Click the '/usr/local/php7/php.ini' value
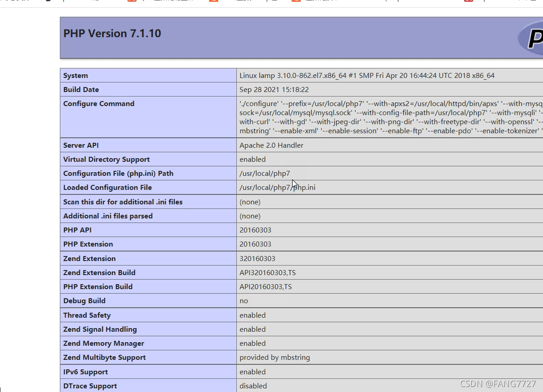The height and width of the screenshot is (392, 543). [277, 188]
